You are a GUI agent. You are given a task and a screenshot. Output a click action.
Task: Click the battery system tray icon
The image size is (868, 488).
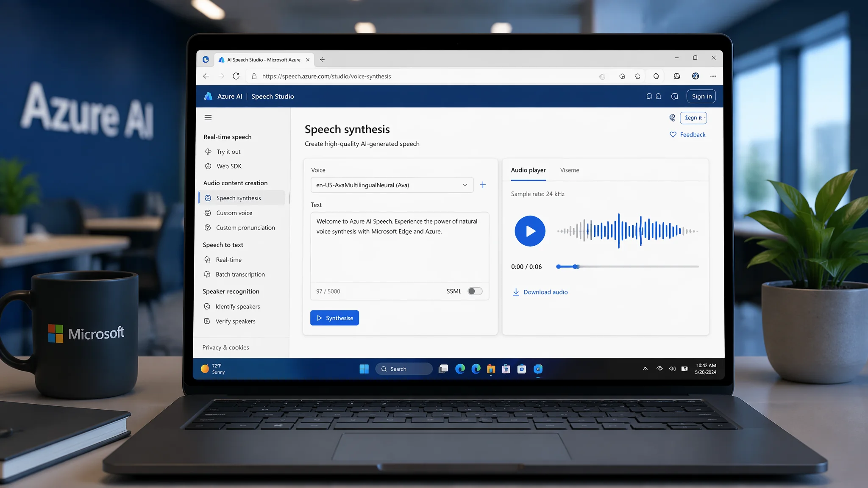(x=685, y=369)
